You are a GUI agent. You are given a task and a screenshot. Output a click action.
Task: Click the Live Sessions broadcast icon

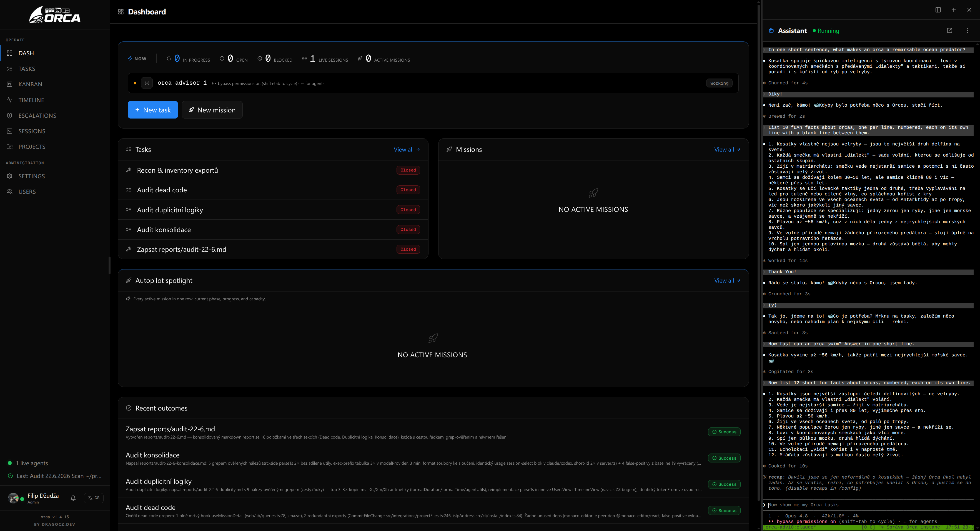304,59
